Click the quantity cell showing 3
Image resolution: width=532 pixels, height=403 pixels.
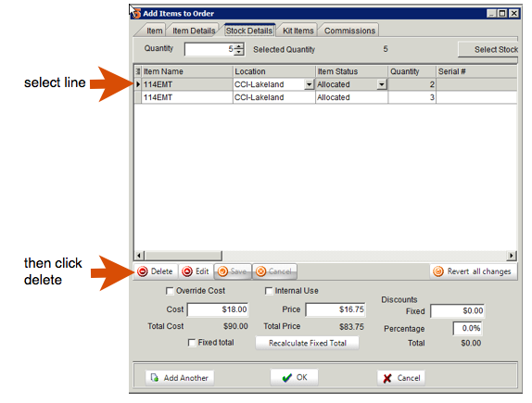(412, 97)
